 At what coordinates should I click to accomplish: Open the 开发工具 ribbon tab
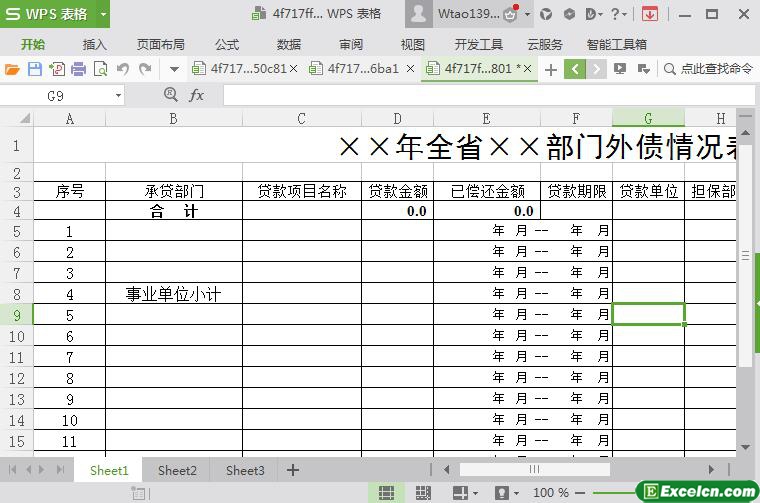click(x=478, y=45)
